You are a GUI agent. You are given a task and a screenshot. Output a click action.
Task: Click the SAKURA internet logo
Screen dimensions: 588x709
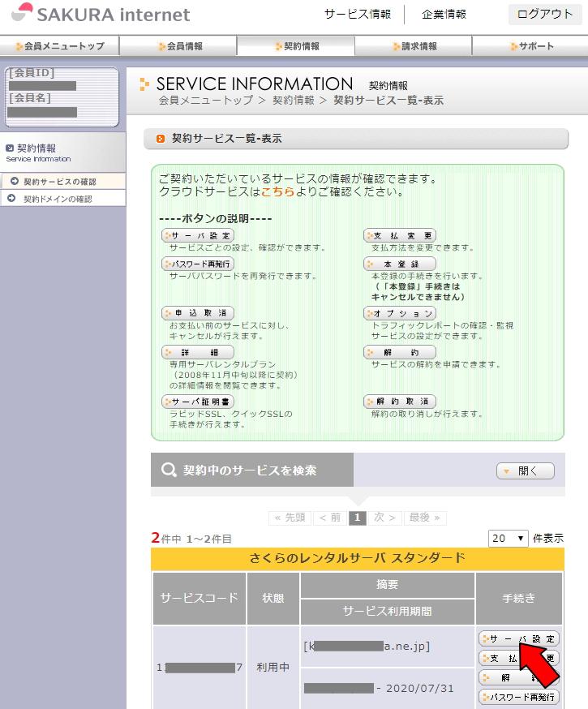pyautogui.click(x=100, y=14)
